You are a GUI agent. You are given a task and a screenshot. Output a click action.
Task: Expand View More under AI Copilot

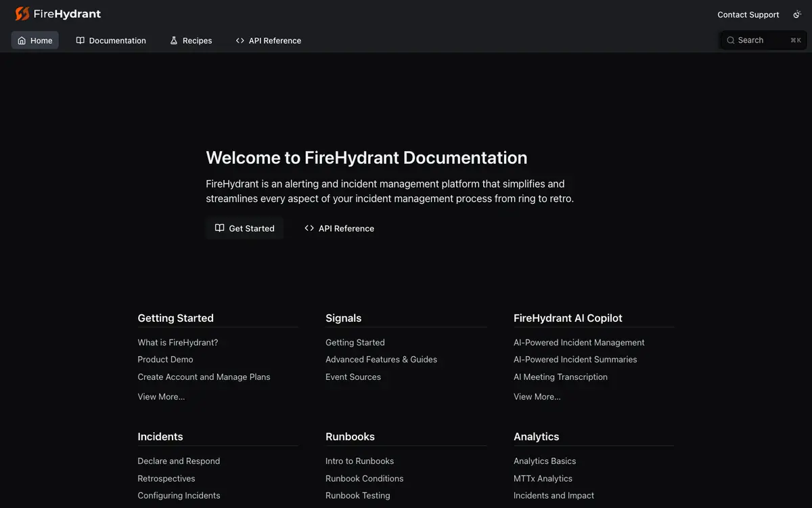pyautogui.click(x=537, y=397)
